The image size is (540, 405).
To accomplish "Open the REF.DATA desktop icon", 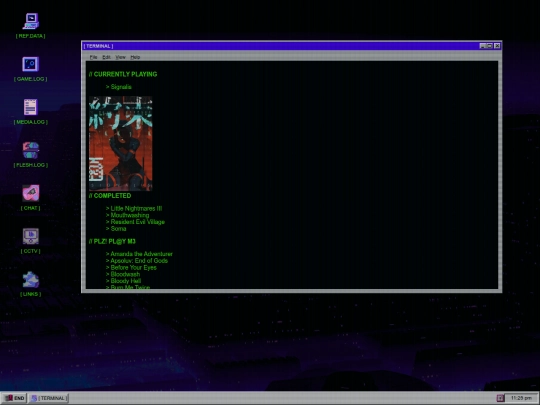I will click(31, 26).
